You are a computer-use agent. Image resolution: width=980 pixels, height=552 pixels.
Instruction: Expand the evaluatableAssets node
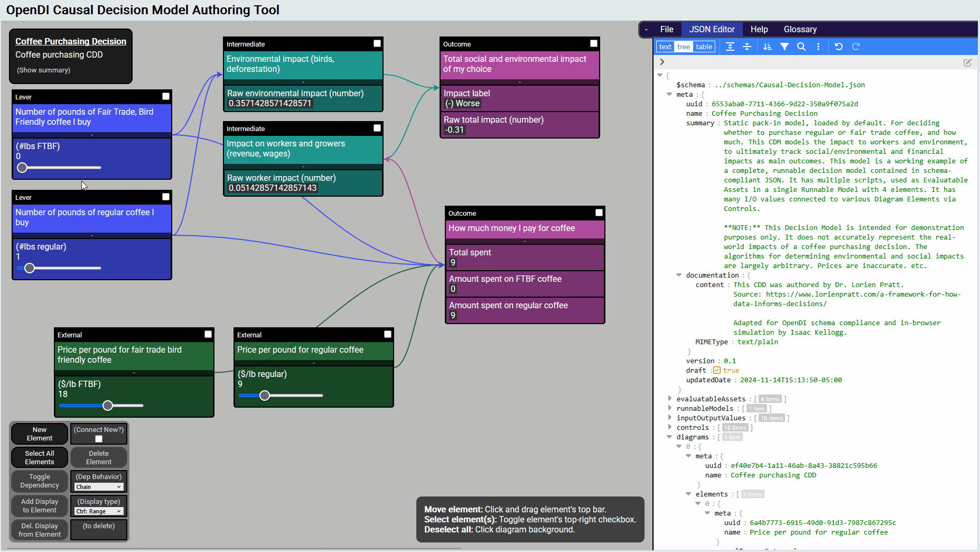(670, 399)
